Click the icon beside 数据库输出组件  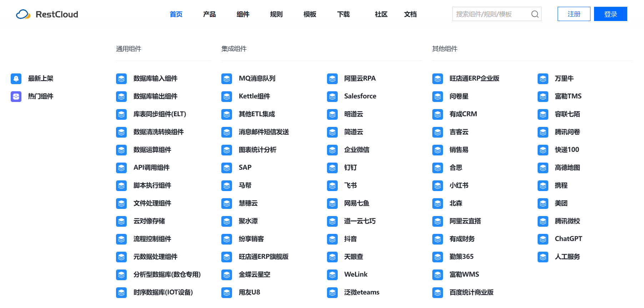(121, 97)
